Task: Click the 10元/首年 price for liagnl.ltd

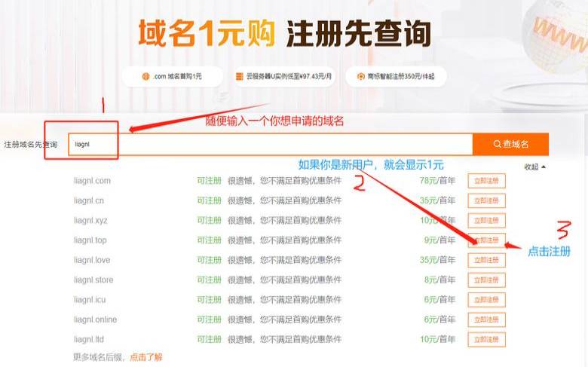Action: pyautogui.click(x=437, y=340)
